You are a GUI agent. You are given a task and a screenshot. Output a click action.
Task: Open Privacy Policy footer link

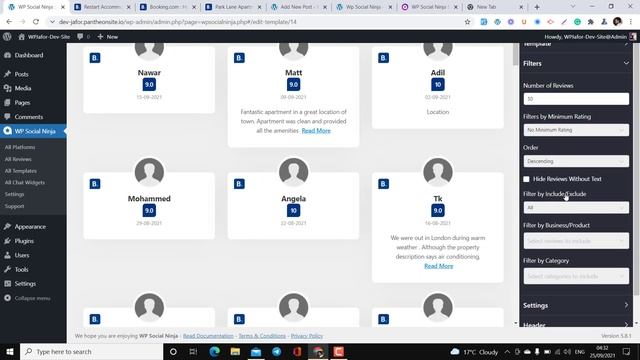click(x=307, y=336)
